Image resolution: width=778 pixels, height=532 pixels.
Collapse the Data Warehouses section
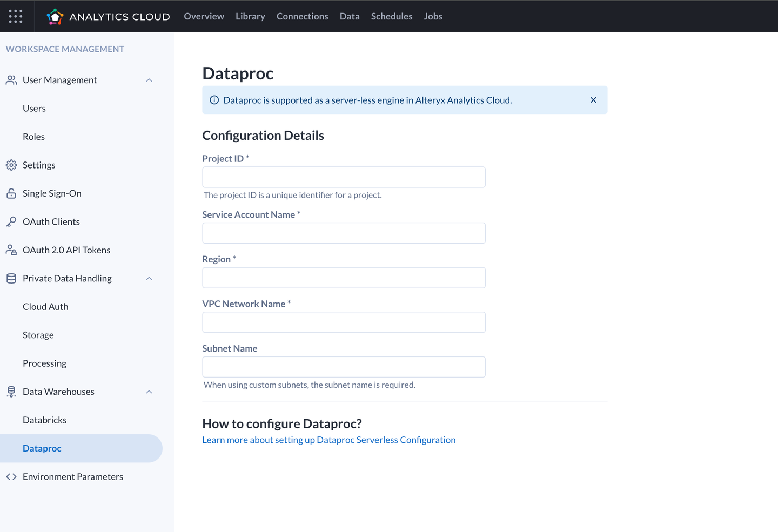tap(149, 392)
